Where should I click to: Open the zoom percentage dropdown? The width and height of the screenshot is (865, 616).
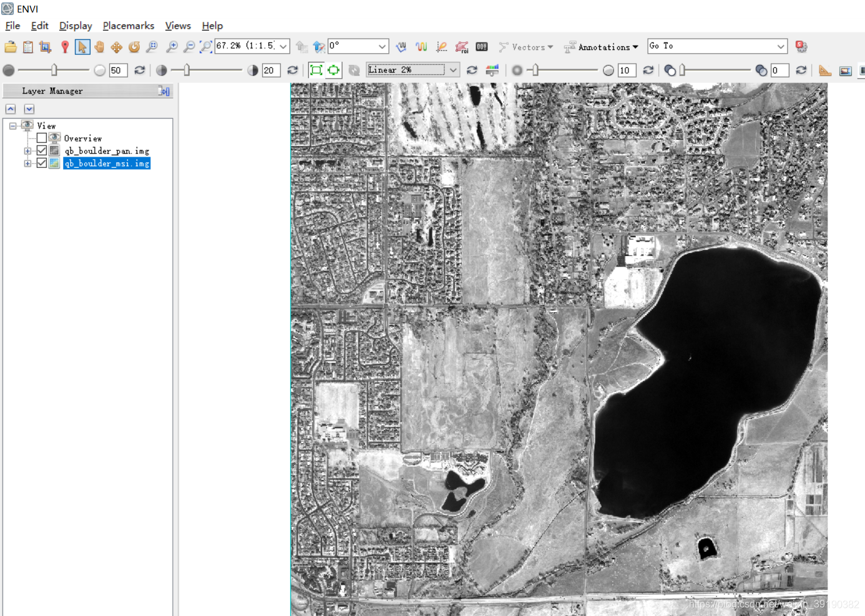pos(283,46)
